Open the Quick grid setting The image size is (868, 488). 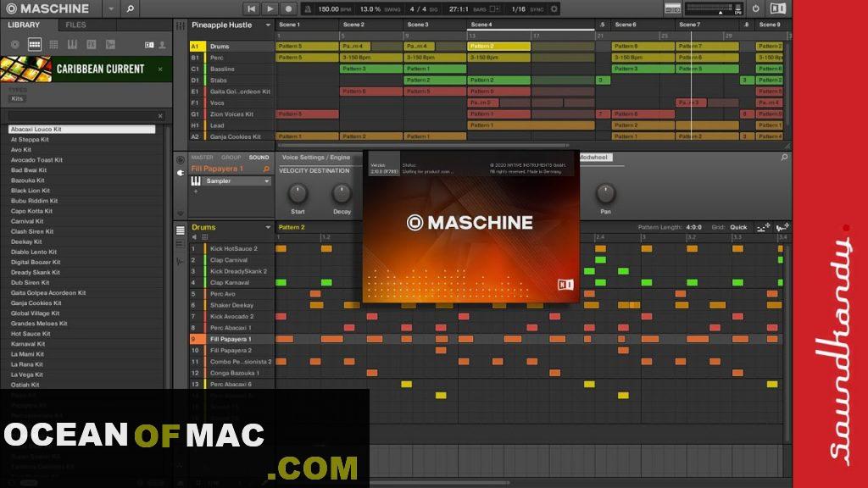click(x=738, y=227)
